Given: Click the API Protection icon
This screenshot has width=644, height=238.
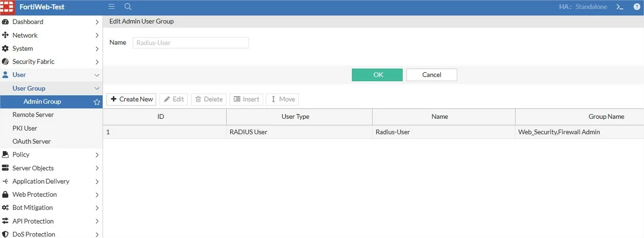Looking at the screenshot, I should [x=6, y=221].
